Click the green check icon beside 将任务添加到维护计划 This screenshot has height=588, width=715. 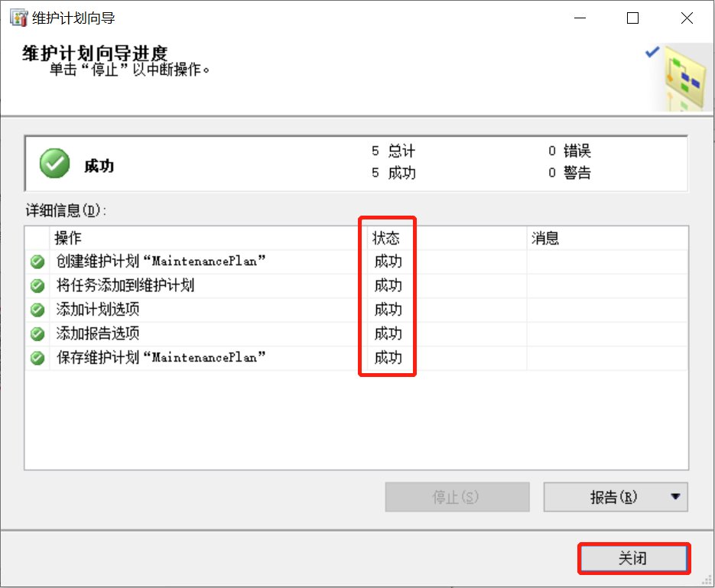[37, 286]
